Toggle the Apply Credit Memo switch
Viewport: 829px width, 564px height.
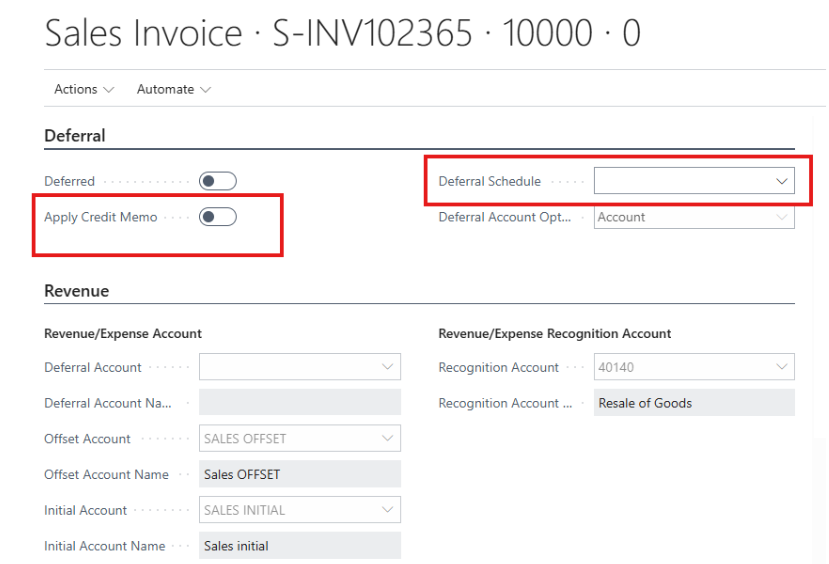217,217
